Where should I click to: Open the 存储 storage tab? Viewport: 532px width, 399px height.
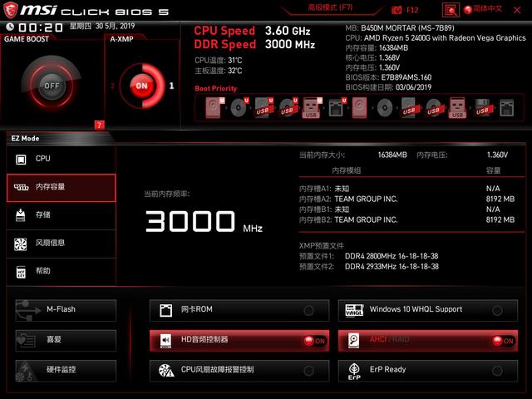(x=62, y=215)
